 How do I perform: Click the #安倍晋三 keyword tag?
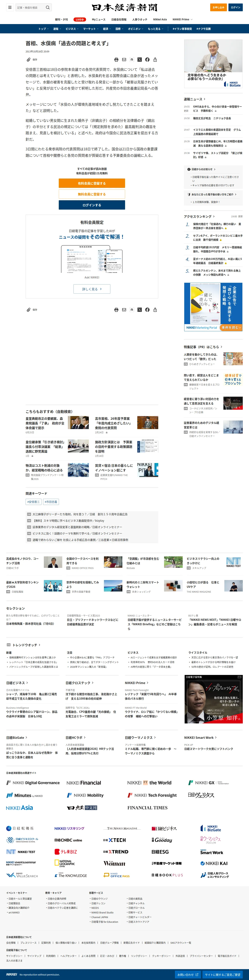34,502
